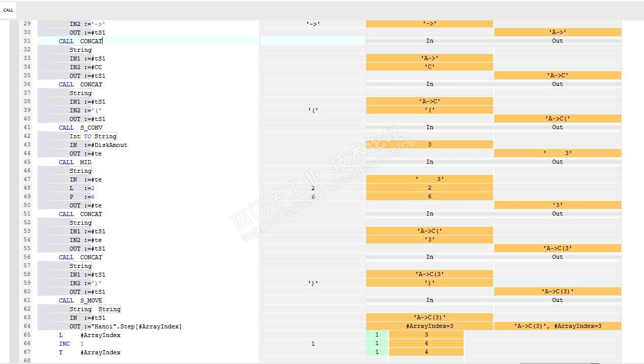The image size is (644, 364).
Task: Click 'T #ArrayIndex' on line 67
Action: point(90,352)
